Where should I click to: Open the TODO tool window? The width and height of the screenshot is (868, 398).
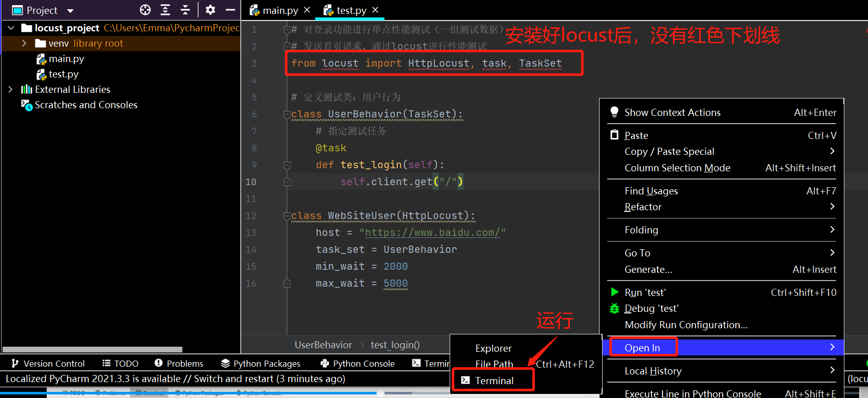coord(121,363)
